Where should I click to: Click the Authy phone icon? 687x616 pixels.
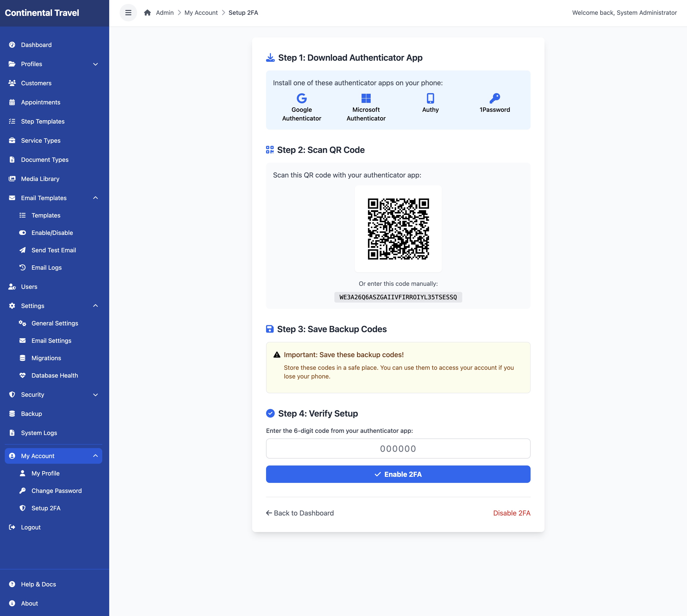(x=431, y=98)
